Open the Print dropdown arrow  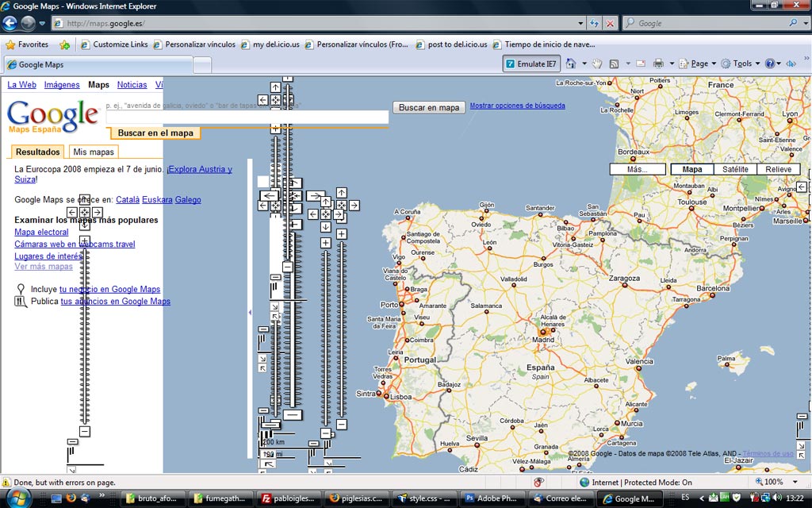672,63
